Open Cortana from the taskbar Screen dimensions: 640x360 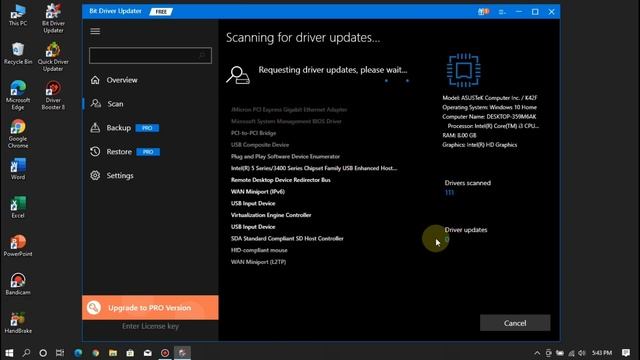[x=43, y=353]
